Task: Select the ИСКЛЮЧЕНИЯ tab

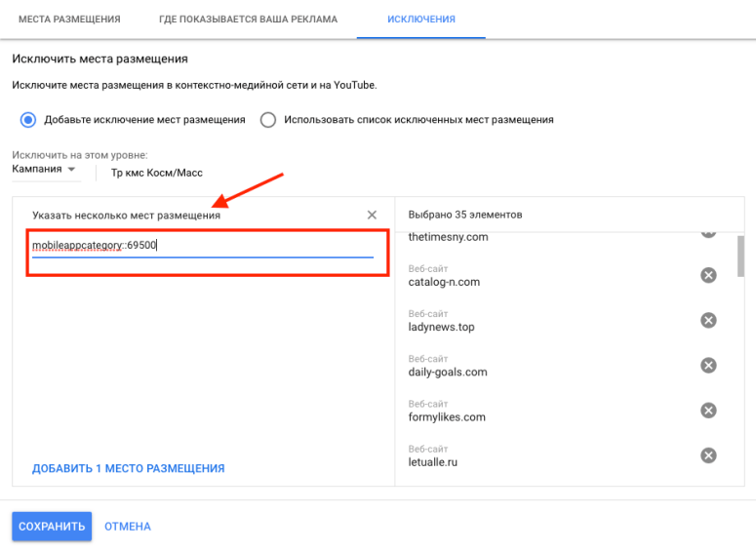Action: click(420, 20)
